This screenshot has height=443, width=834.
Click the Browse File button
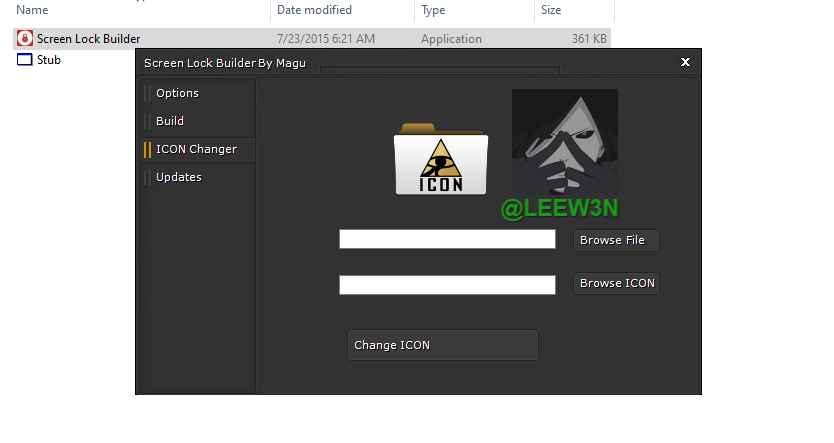616,240
